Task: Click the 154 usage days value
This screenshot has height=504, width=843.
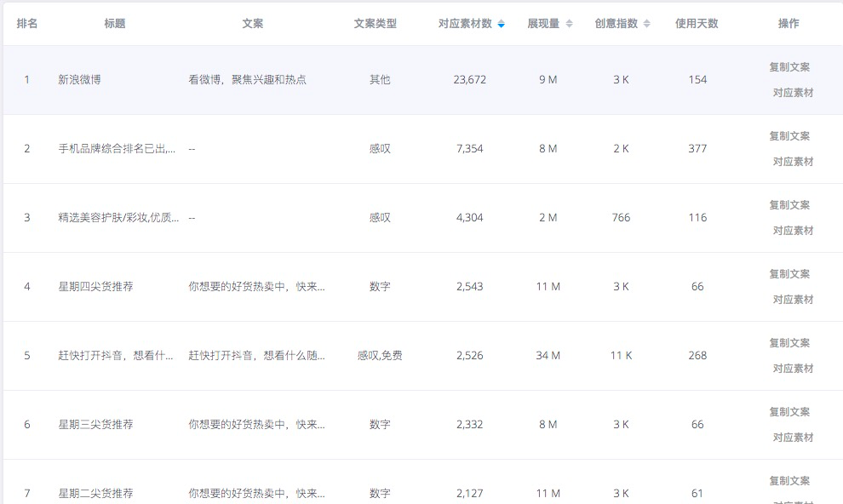Action: pos(697,79)
